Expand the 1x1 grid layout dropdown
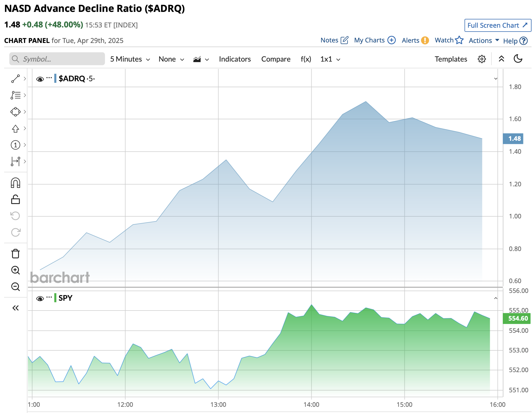532x413 pixels. (330, 59)
